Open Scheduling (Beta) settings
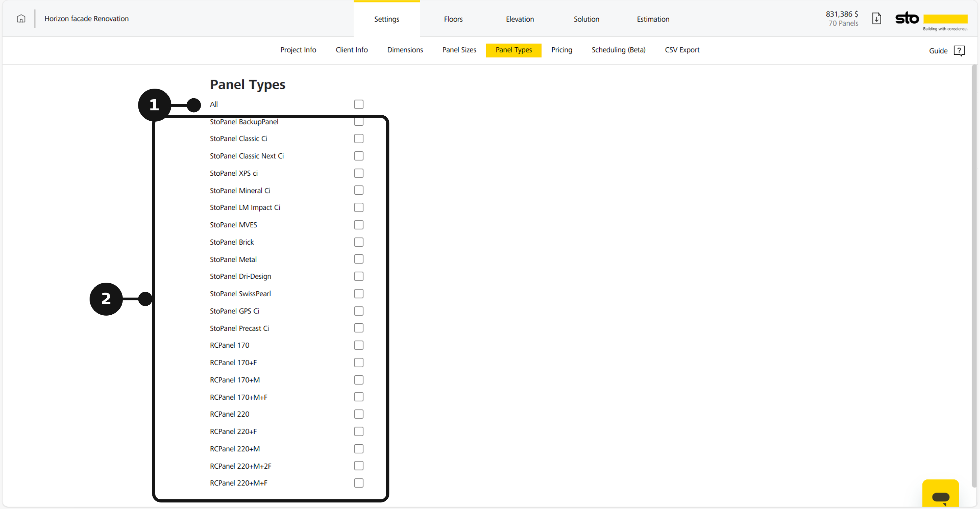 (618, 50)
